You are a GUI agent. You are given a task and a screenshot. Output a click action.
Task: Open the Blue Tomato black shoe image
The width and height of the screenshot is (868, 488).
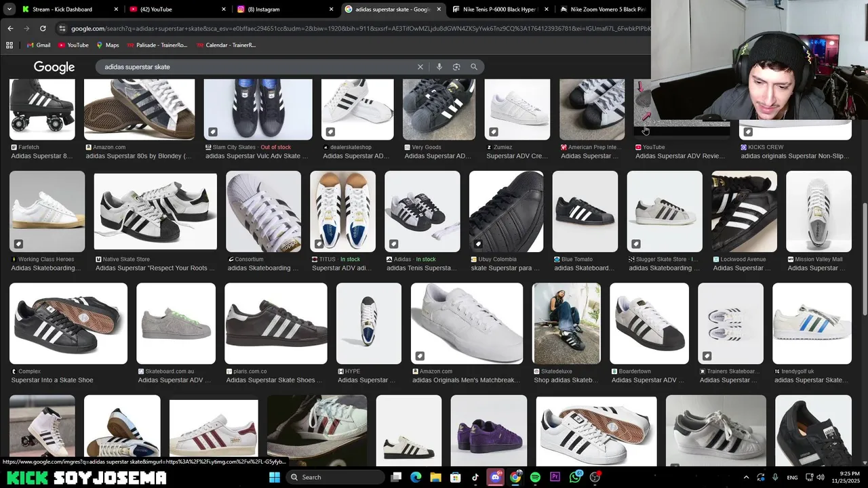[585, 211]
